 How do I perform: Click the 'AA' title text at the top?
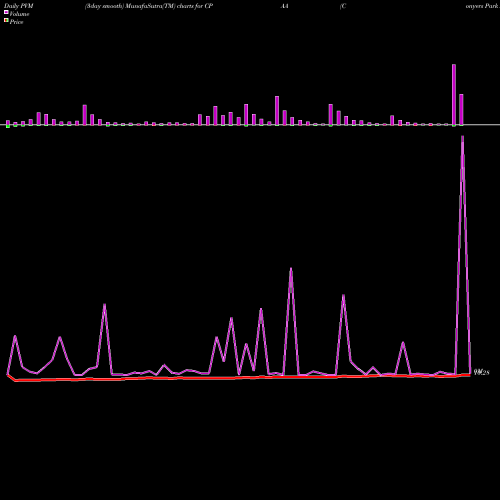[284, 6]
